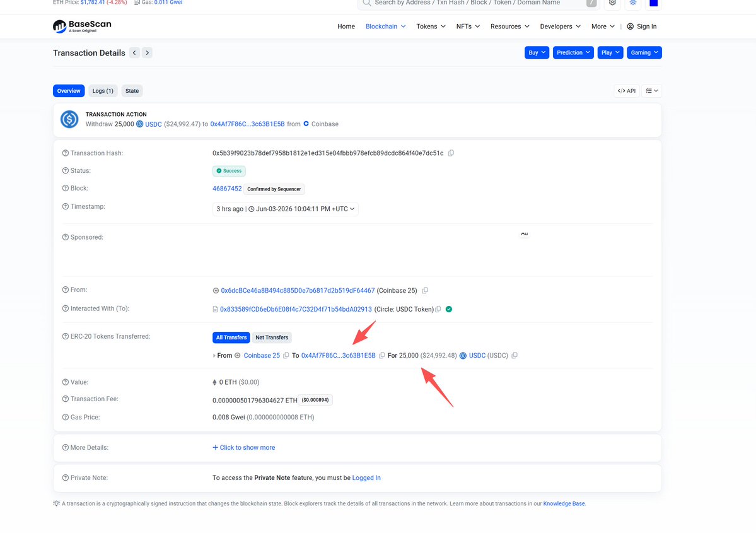The height and width of the screenshot is (533, 756).
Task: Switch to Net Transfers view
Action: [x=272, y=337]
